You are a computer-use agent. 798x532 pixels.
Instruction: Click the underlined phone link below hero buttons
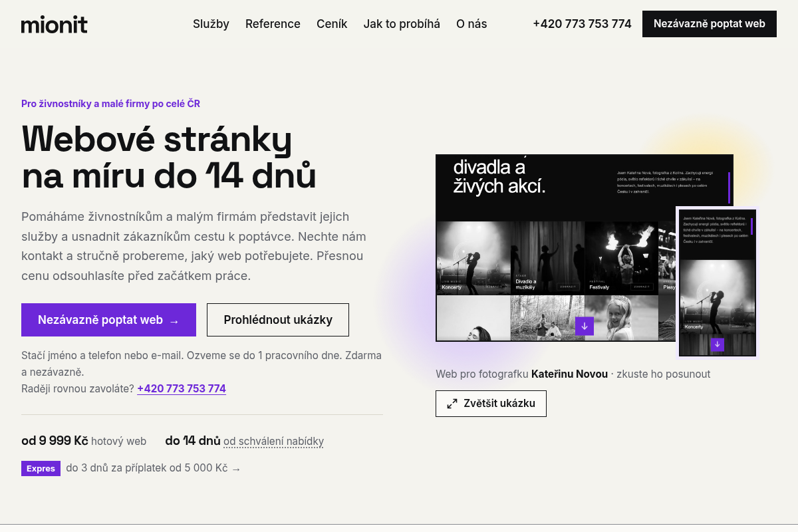coord(182,388)
